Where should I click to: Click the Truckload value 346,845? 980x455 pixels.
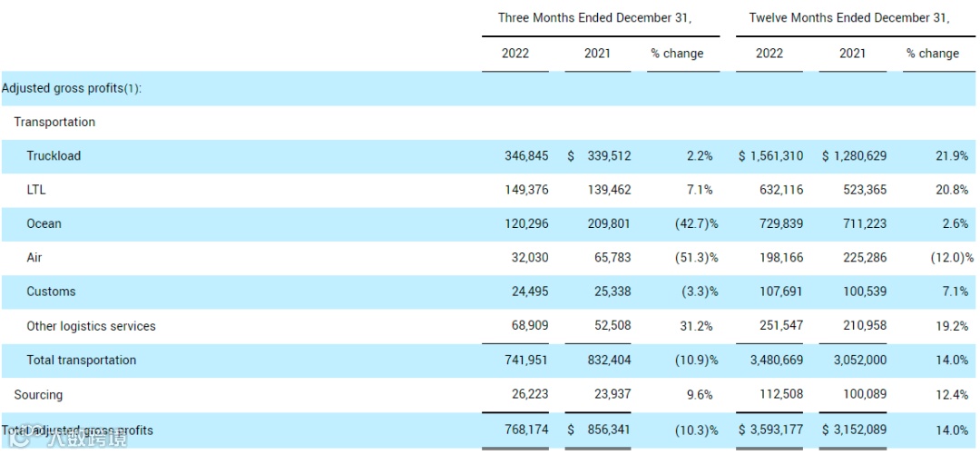tap(526, 155)
